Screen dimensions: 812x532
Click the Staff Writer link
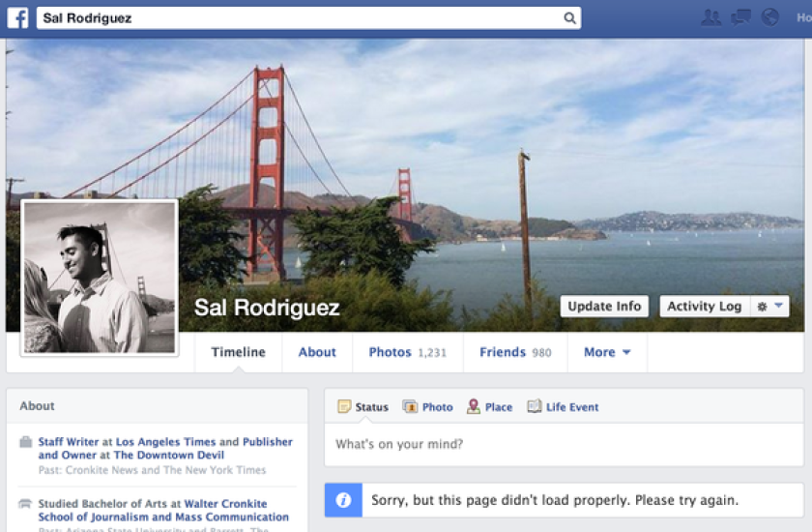[x=69, y=442]
